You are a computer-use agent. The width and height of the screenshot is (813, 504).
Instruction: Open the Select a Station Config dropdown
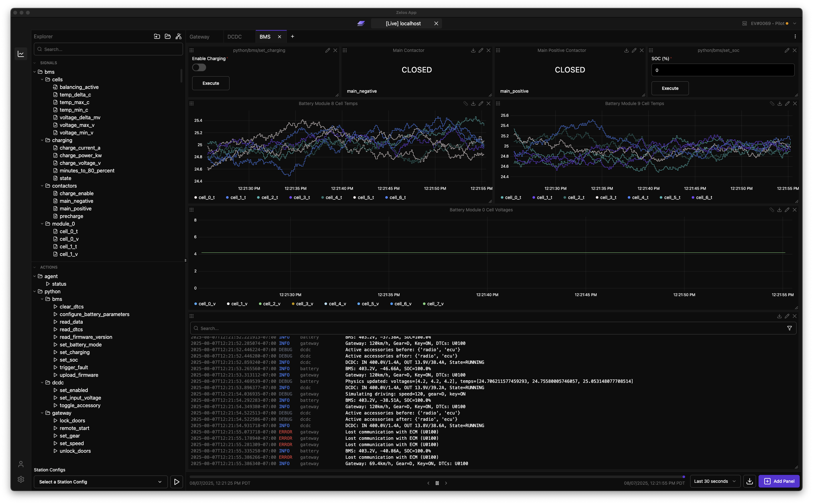pyautogui.click(x=100, y=482)
